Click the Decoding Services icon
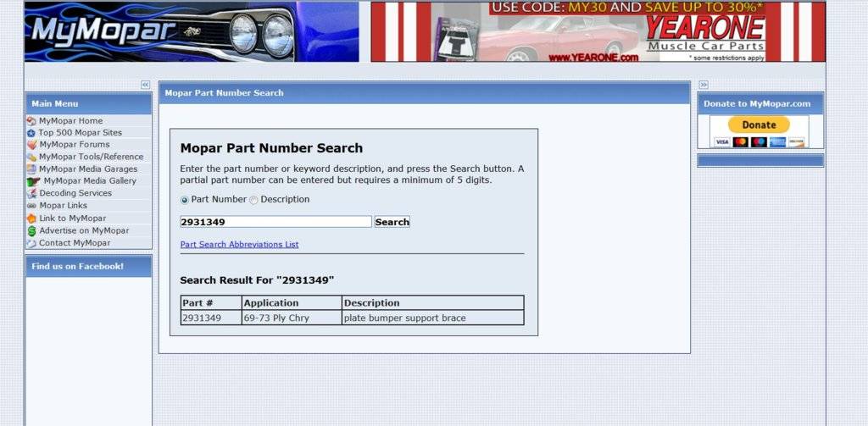The width and height of the screenshot is (868, 426). point(31,193)
